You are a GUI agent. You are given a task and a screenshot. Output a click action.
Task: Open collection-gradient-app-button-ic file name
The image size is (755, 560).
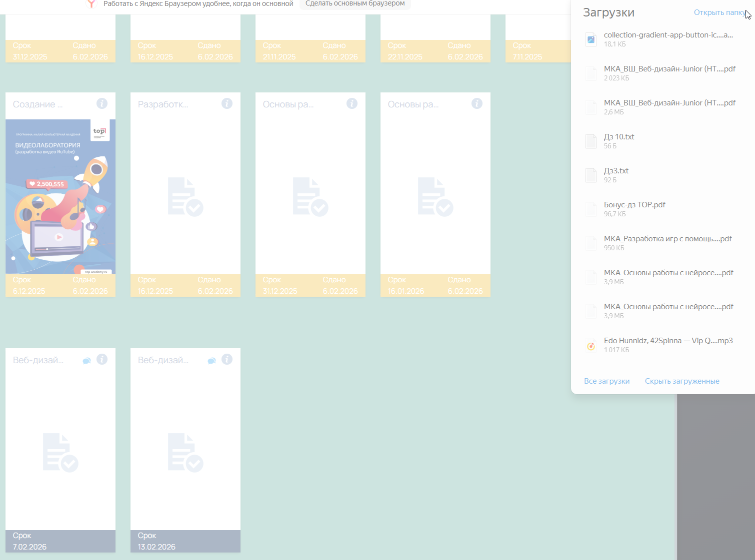coord(668,35)
